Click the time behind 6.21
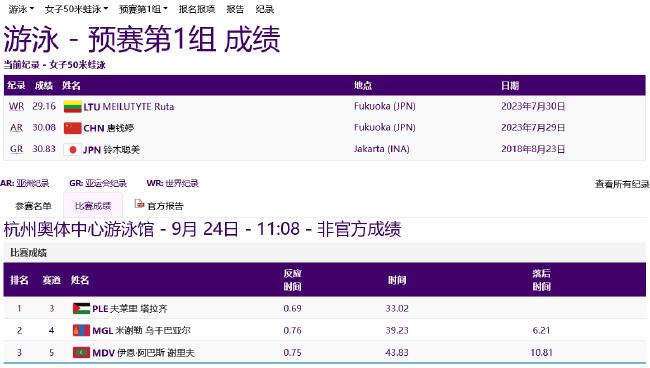Viewport: 650px width, 368px height. [x=541, y=330]
